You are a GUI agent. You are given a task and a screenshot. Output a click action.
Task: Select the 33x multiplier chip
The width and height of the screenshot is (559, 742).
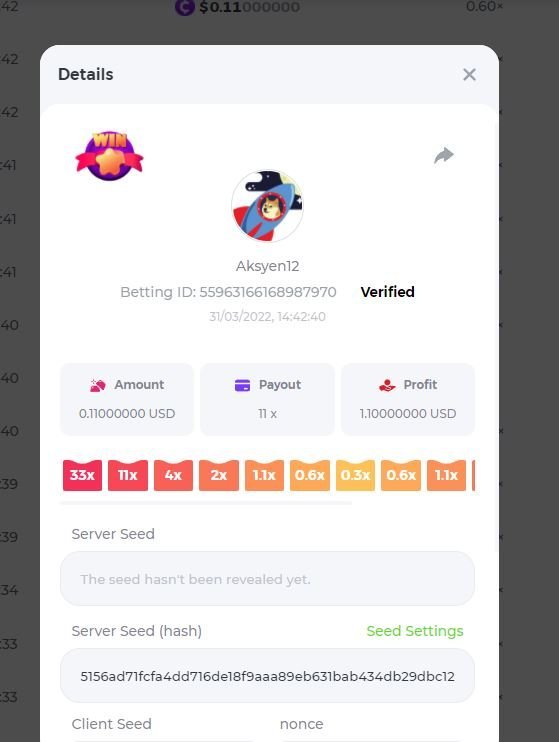pyautogui.click(x=82, y=475)
